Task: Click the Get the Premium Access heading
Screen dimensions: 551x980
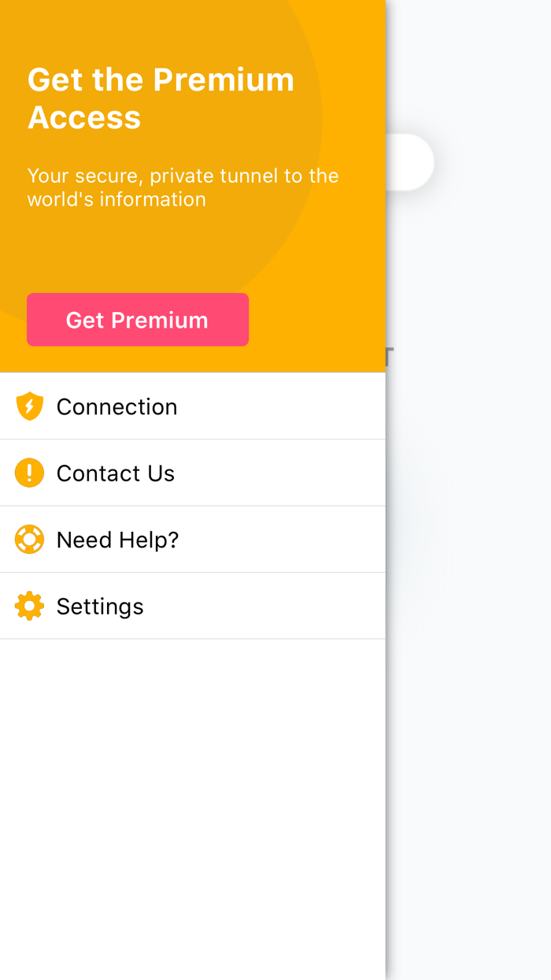Action: point(161,98)
